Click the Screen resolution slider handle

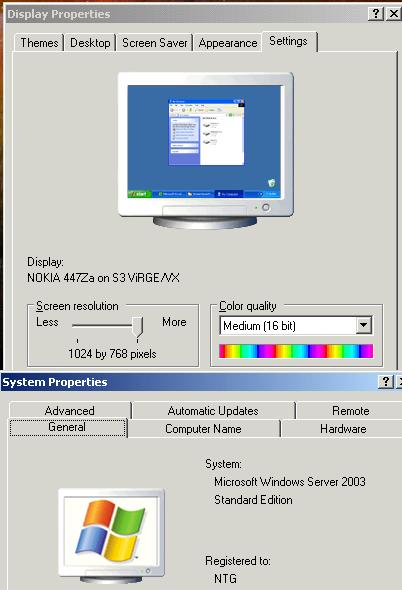[x=138, y=327]
